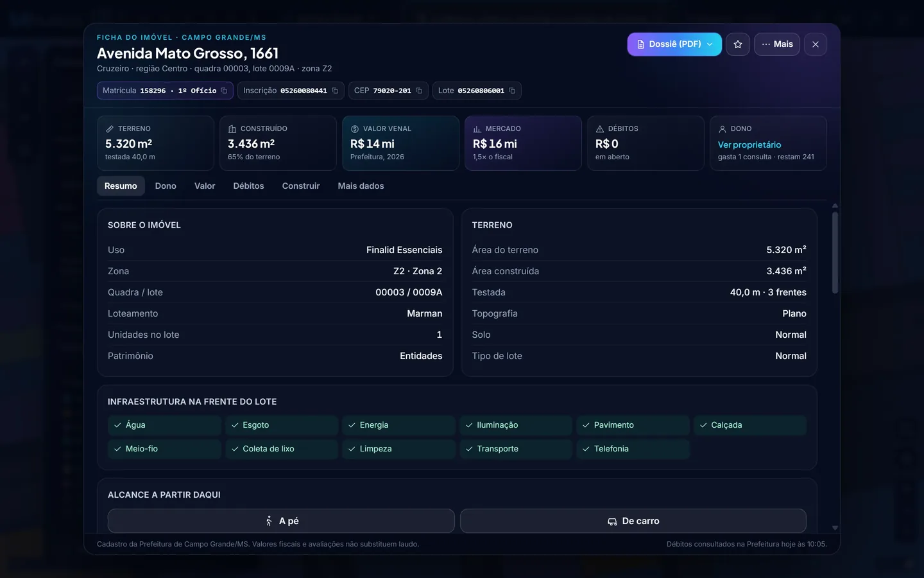Click the Calçada infrastructure chip

pyautogui.click(x=750, y=425)
